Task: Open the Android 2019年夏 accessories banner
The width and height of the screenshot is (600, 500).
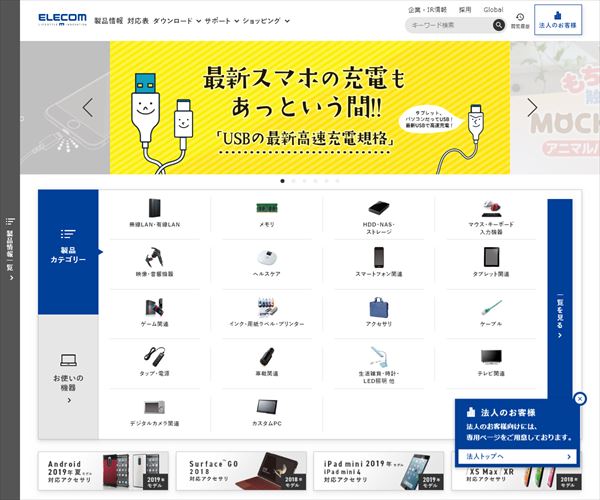Action: pyautogui.click(x=103, y=471)
